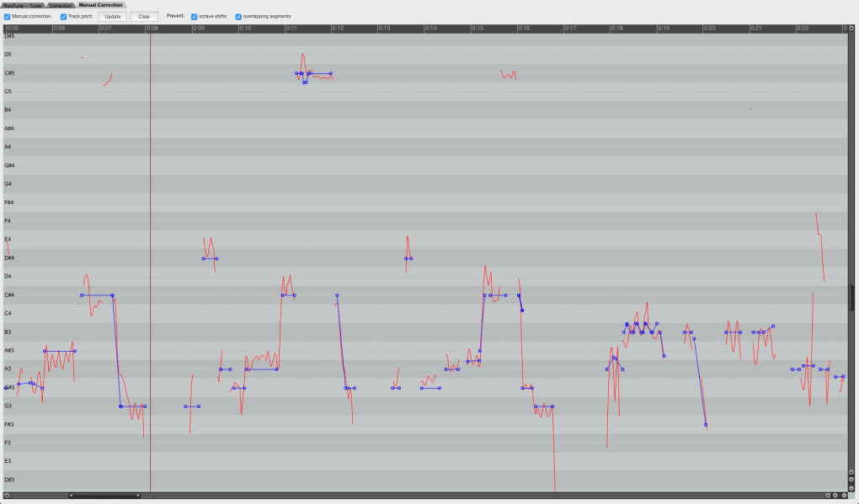Viewport: 859px width, 504px height.
Task: Select the C#4 pitch segment near 0:07
Action: 97,295
